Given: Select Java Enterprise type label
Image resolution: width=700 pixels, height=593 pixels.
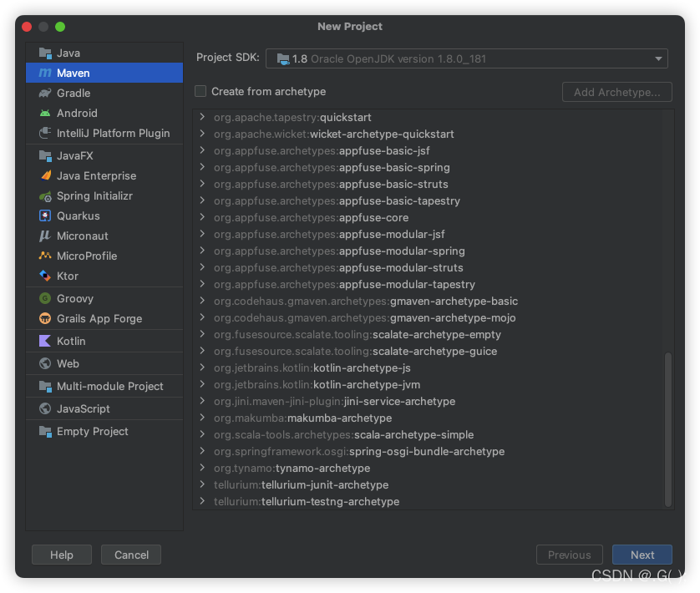Looking at the screenshot, I should (x=96, y=175).
